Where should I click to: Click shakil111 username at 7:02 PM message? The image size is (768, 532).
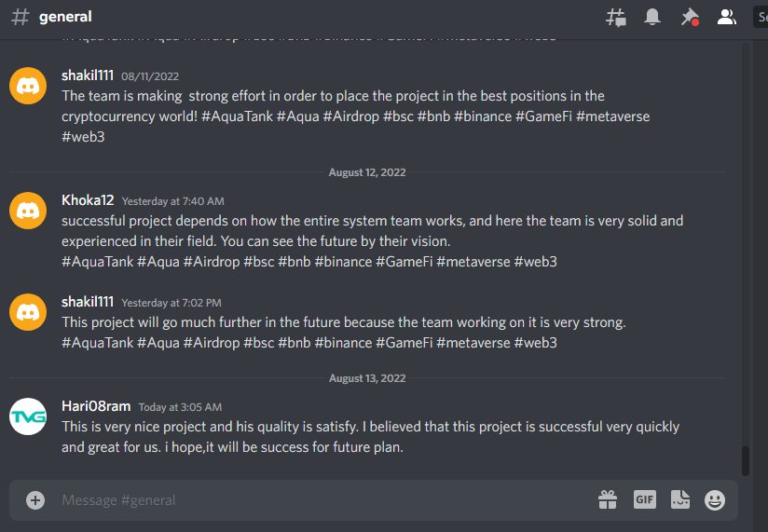coord(88,302)
